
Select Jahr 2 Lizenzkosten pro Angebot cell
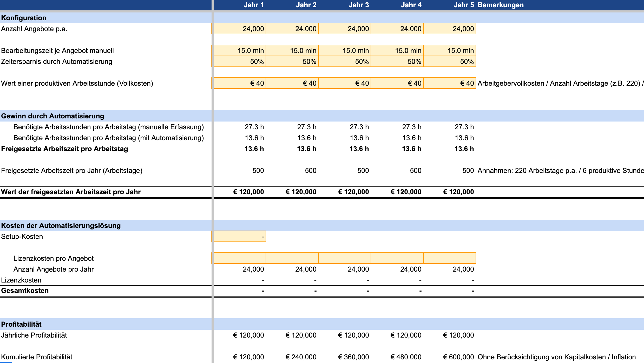(292, 258)
